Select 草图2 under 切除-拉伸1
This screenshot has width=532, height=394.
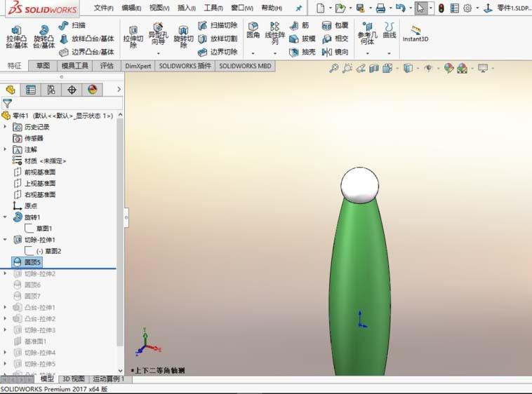(x=43, y=251)
